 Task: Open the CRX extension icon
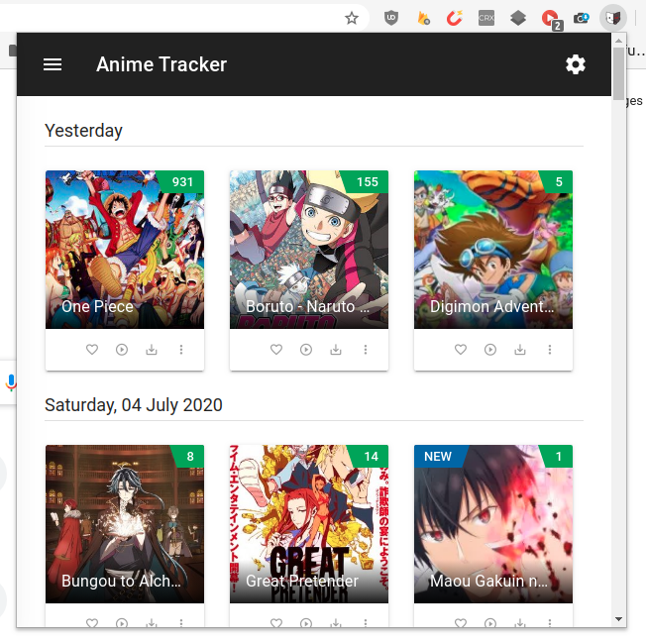486,18
